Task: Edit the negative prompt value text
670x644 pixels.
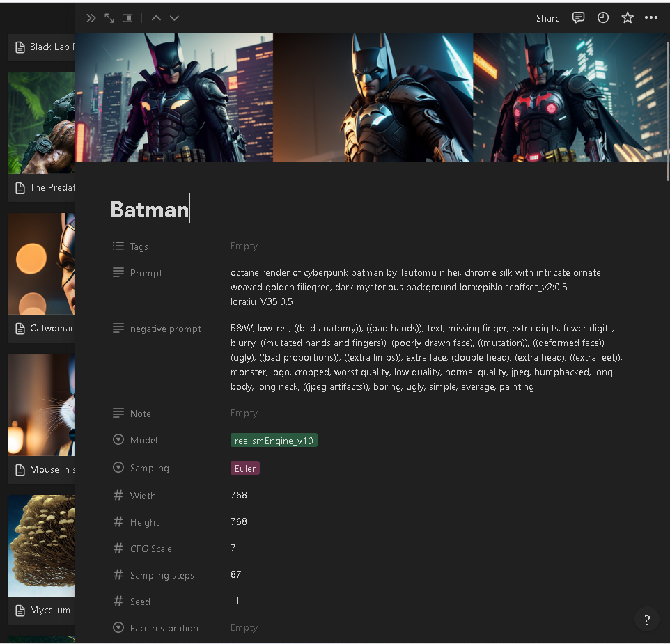Action: pyautogui.click(x=426, y=357)
